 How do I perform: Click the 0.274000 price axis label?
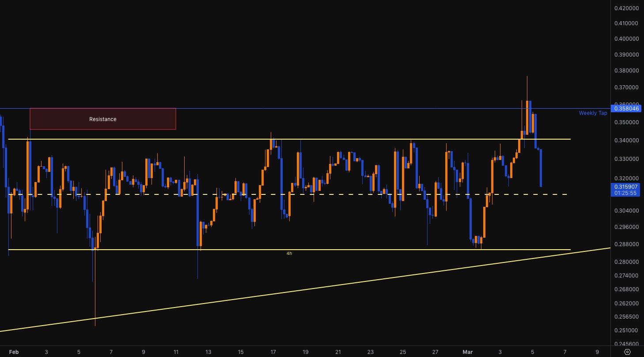pyautogui.click(x=626, y=276)
